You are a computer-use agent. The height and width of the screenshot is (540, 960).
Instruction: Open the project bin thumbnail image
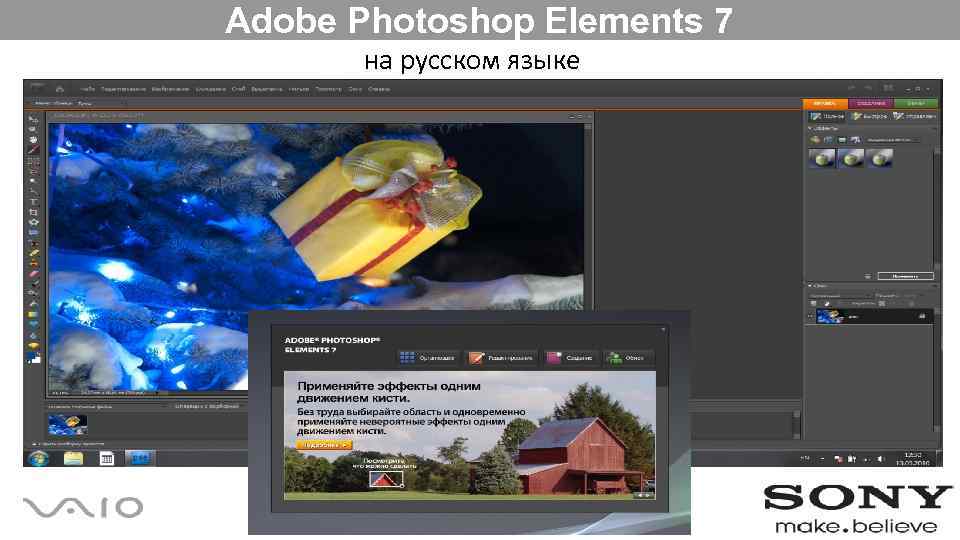[67, 424]
